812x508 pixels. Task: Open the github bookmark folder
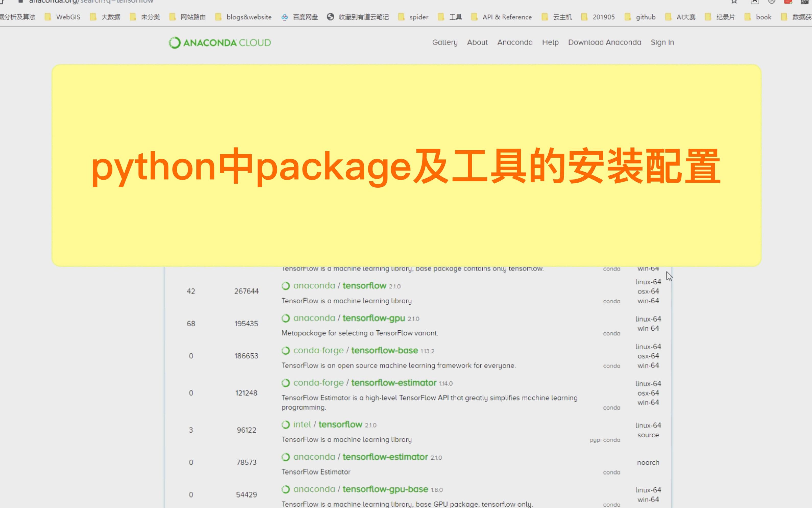[640, 17]
